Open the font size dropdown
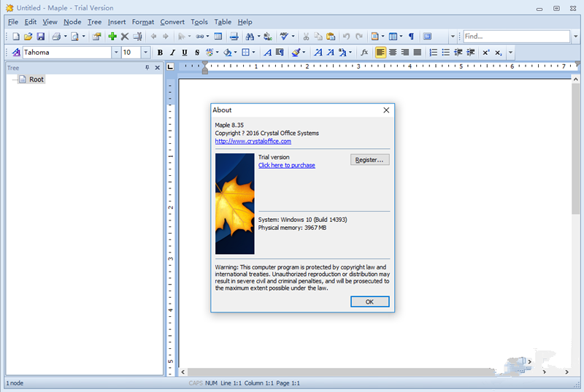This screenshot has height=392, width=584. coord(145,53)
